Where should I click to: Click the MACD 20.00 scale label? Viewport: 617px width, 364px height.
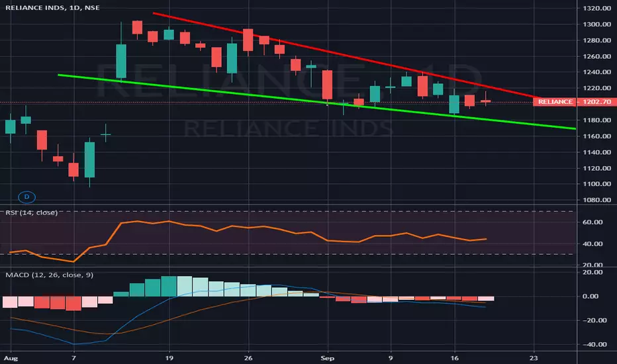(x=593, y=272)
